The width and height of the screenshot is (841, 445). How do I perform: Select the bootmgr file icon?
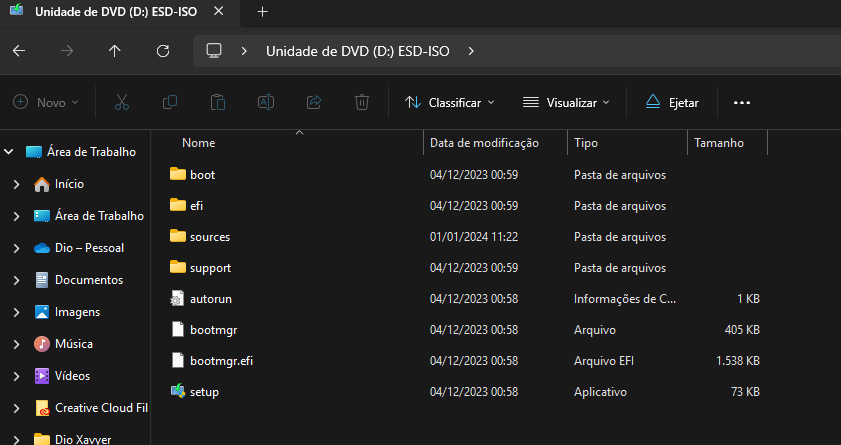178,330
